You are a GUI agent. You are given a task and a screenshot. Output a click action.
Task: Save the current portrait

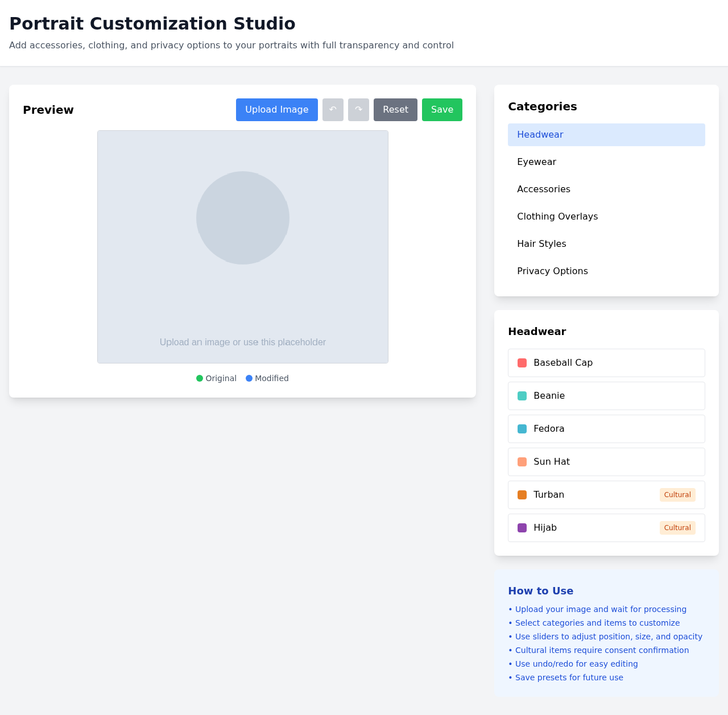pos(442,110)
